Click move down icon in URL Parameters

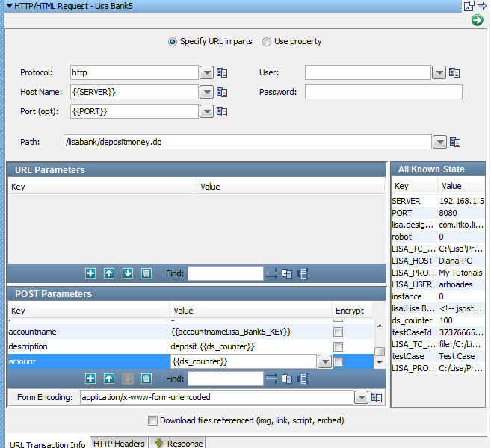[x=128, y=273]
